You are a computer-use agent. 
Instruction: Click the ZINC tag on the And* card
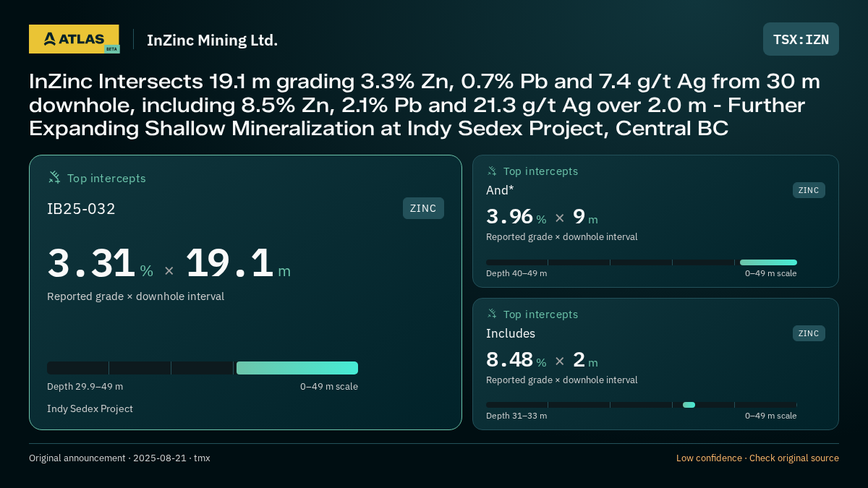tap(809, 190)
